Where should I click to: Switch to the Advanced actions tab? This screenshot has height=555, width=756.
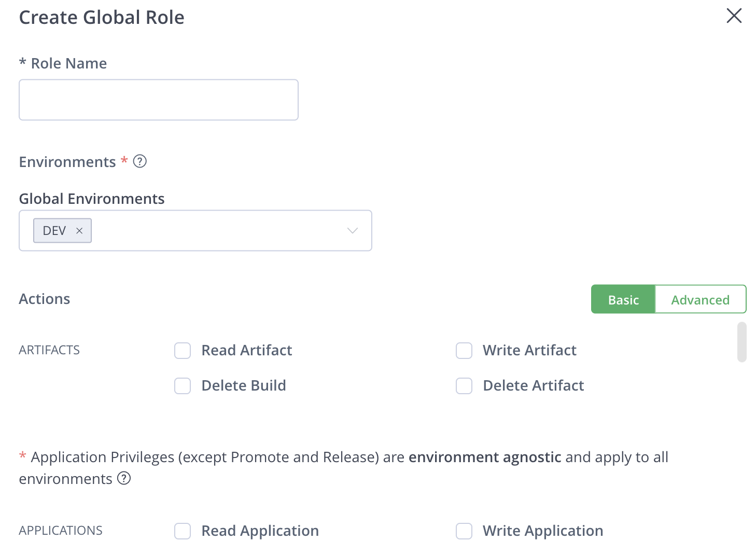700,300
